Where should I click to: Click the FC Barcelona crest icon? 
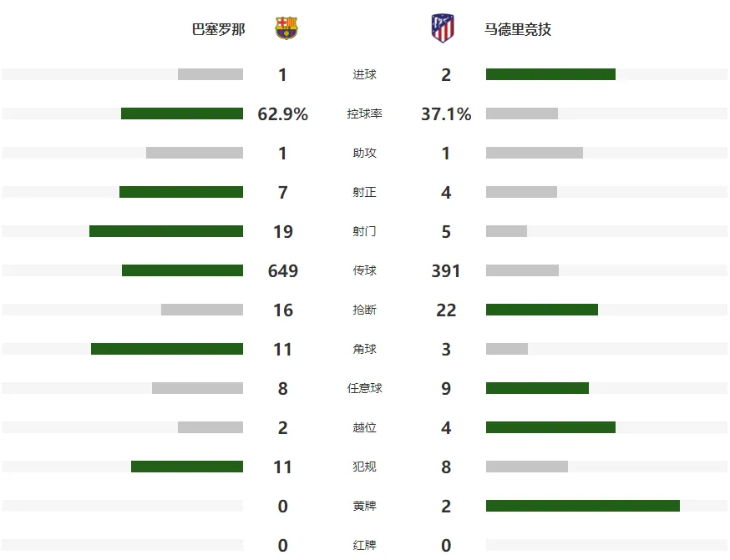coord(286,28)
